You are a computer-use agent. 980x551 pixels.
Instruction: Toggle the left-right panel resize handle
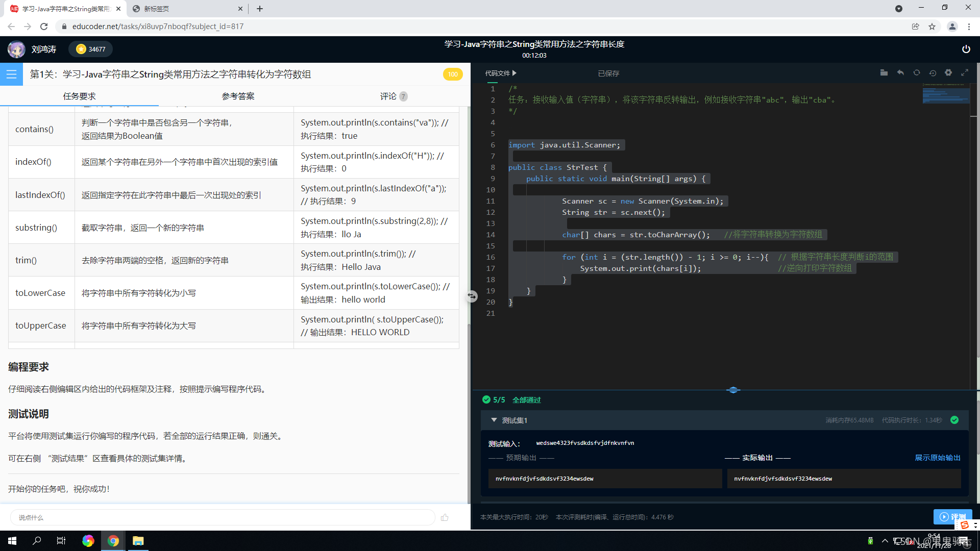pyautogui.click(x=472, y=296)
